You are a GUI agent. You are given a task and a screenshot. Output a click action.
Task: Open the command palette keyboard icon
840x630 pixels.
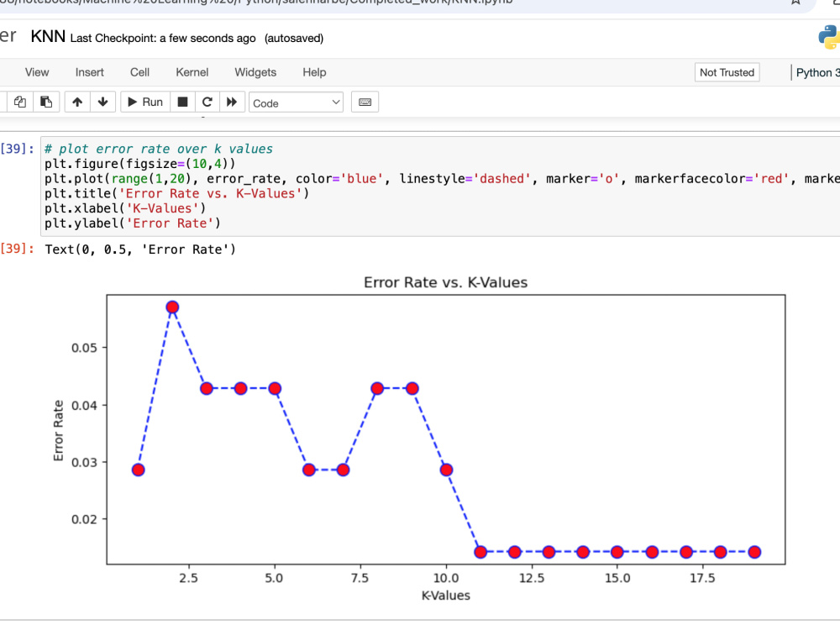point(365,101)
